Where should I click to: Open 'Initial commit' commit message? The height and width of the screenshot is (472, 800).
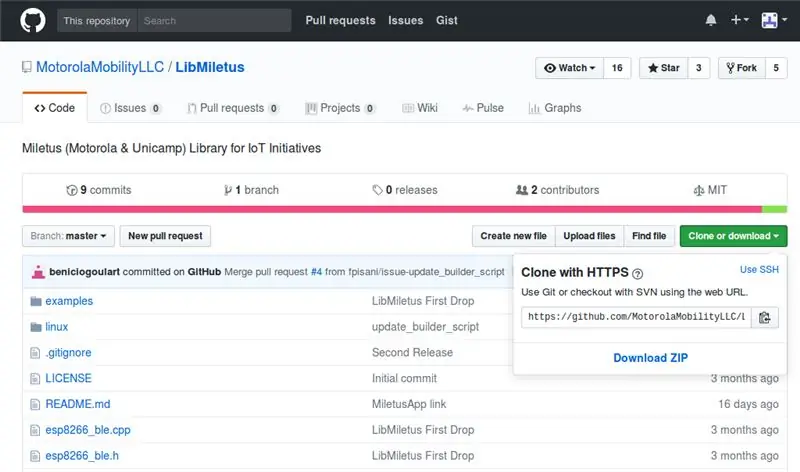point(405,378)
